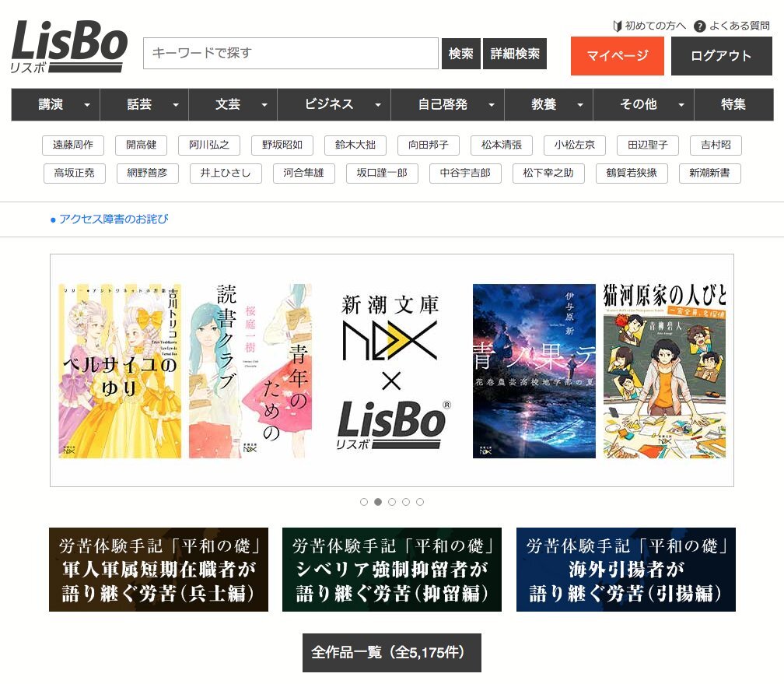
Task: Open the 初めての方へ beginner guide icon
Action: [x=617, y=26]
